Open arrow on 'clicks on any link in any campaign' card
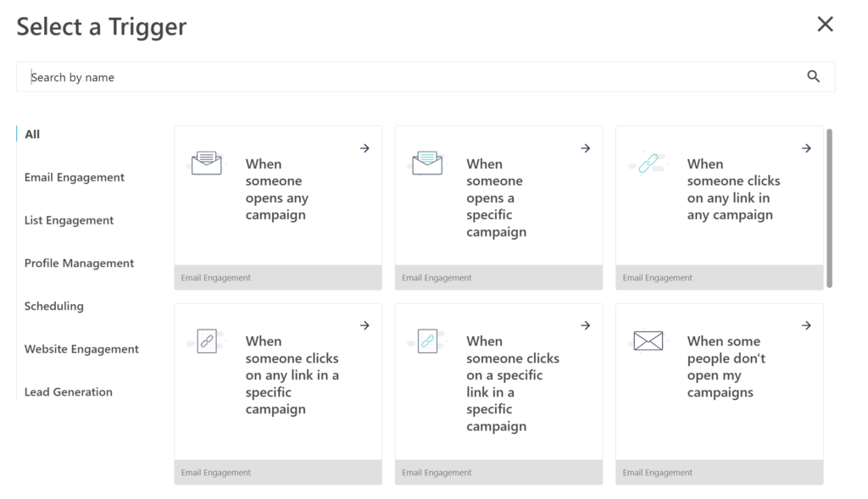Image resolution: width=868 pixels, height=499 pixels. click(806, 148)
